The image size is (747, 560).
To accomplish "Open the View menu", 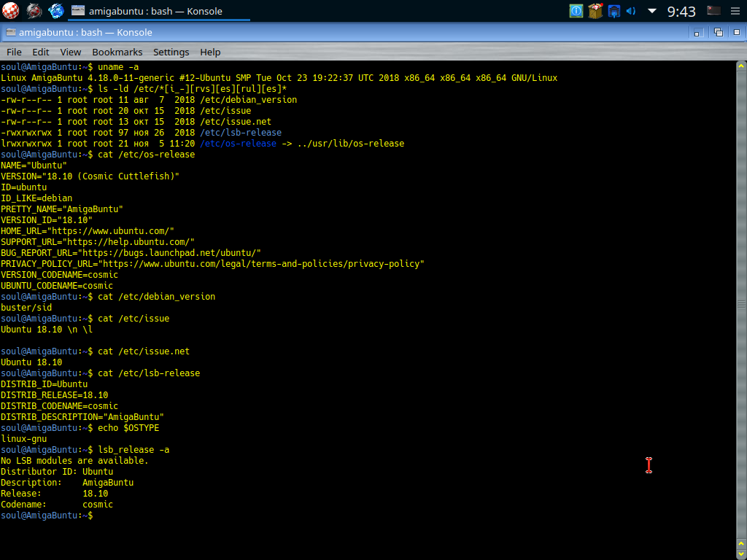I will [x=71, y=52].
